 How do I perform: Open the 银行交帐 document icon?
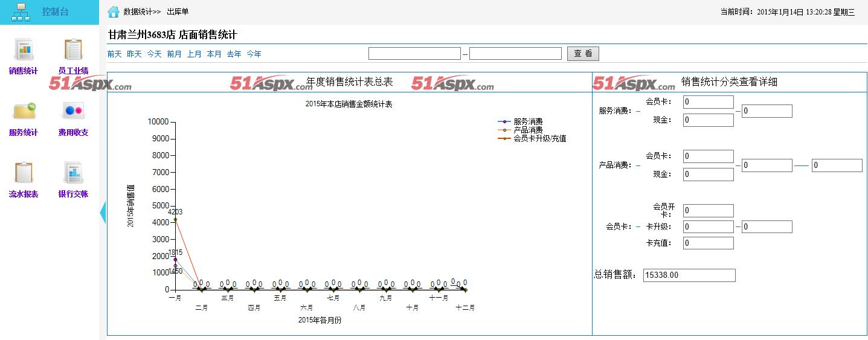pos(73,173)
